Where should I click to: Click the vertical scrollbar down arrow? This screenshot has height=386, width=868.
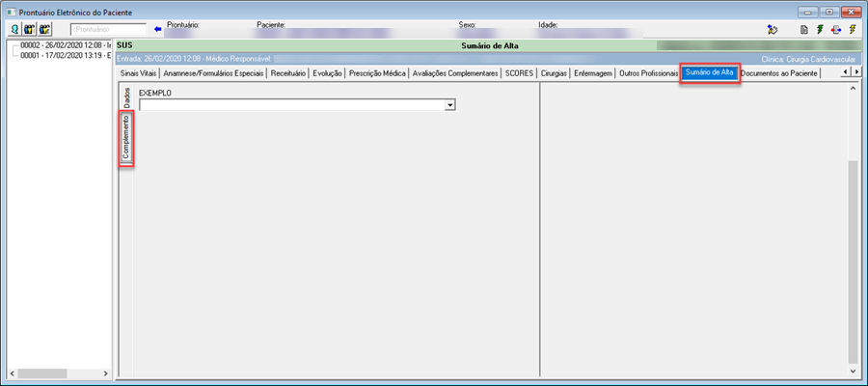click(853, 372)
